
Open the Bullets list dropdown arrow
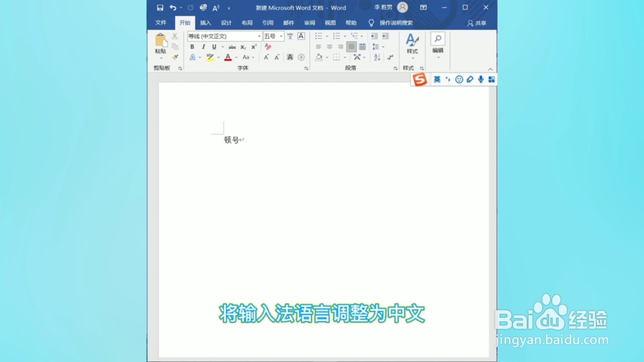point(327,36)
